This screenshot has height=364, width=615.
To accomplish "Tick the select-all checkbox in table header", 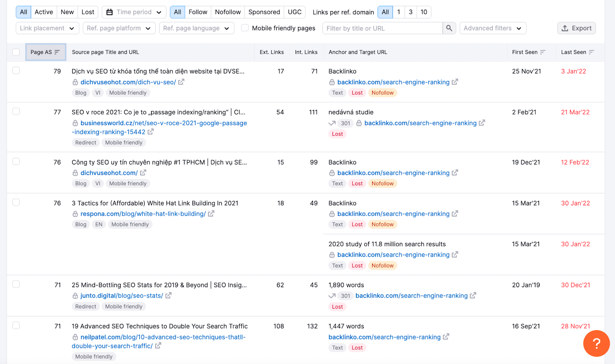I will click(16, 52).
